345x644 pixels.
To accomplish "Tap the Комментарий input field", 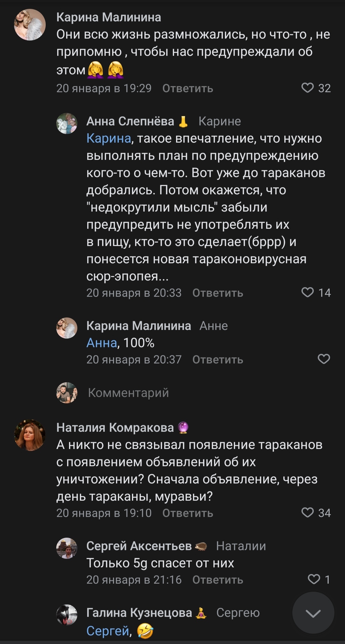I will pos(128,393).
